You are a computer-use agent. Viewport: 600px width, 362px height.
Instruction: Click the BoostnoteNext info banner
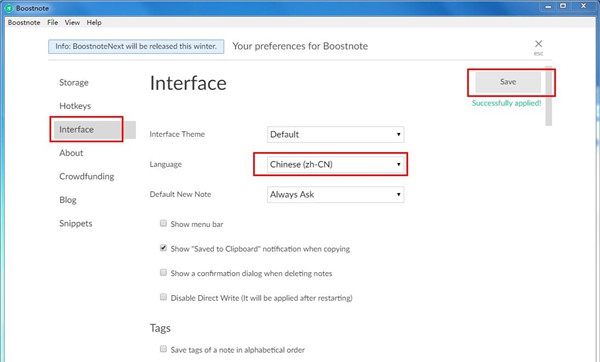136,46
